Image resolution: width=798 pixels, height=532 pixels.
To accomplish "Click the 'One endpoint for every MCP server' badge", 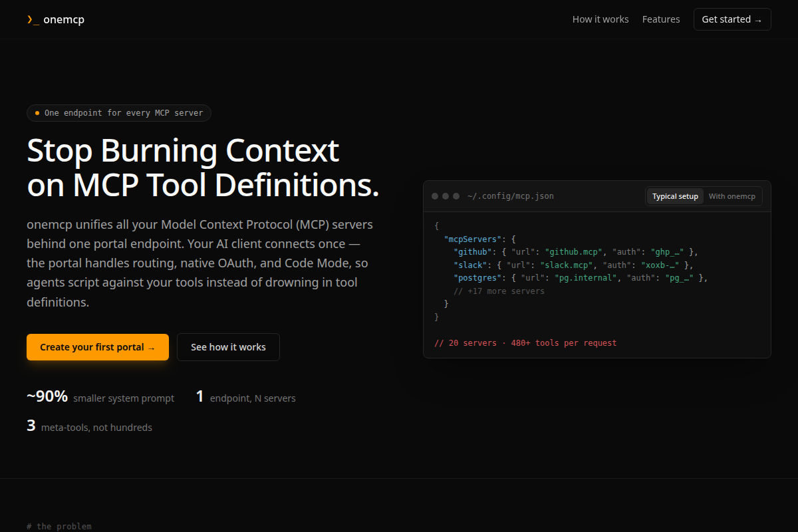I will coord(119,113).
